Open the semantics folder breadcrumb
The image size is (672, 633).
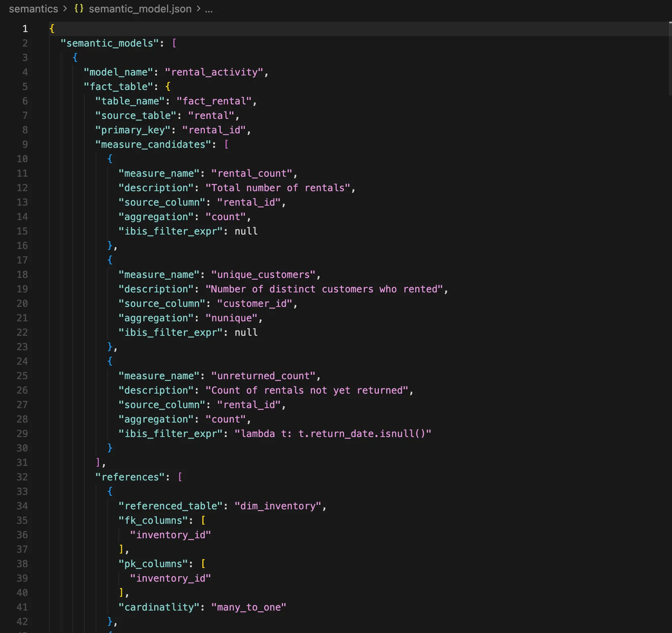[x=34, y=9]
